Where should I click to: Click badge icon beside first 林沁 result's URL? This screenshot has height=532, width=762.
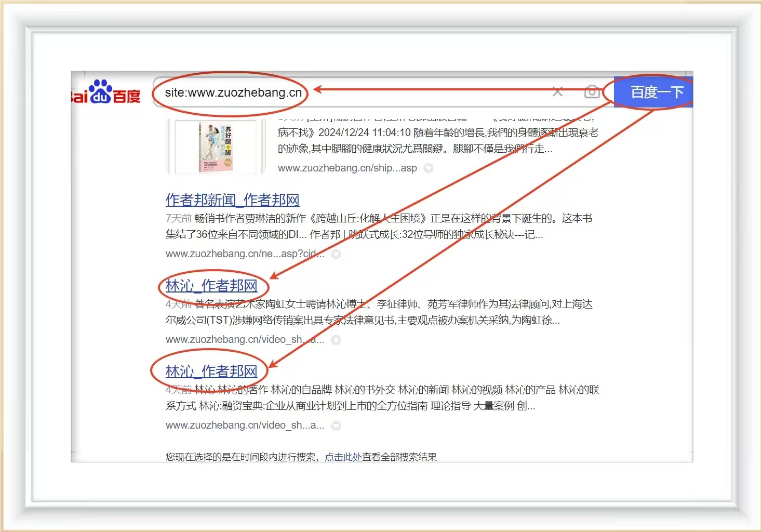336,340
